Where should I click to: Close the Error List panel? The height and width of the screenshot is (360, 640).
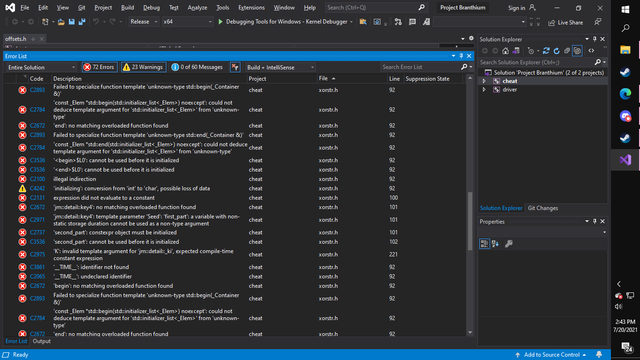coord(469,56)
